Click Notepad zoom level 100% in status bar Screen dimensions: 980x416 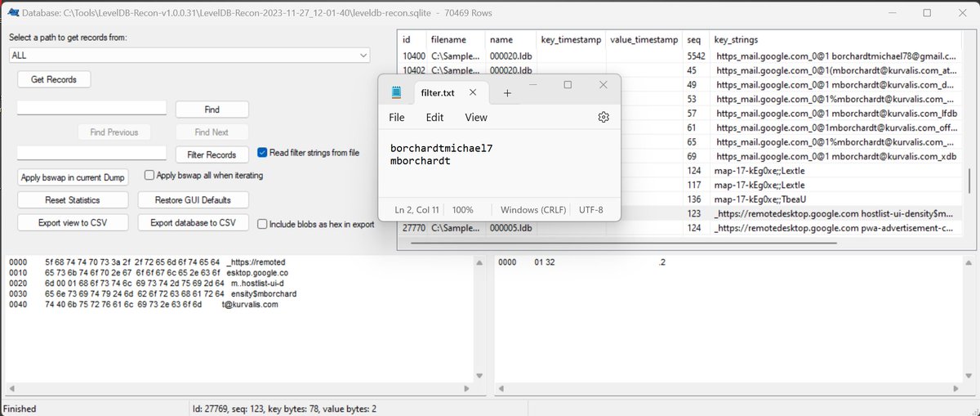point(462,210)
